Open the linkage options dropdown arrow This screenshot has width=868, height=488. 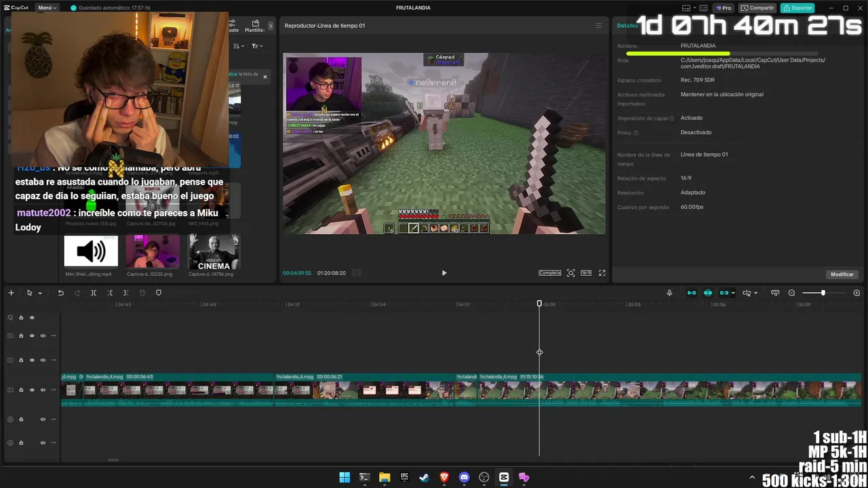click(x=733, y=293)
